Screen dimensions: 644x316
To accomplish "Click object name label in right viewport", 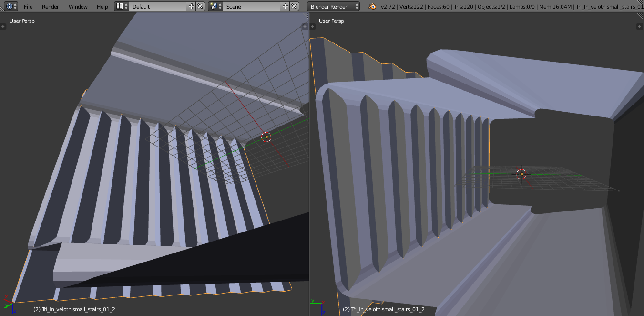I will coord(383,309).
